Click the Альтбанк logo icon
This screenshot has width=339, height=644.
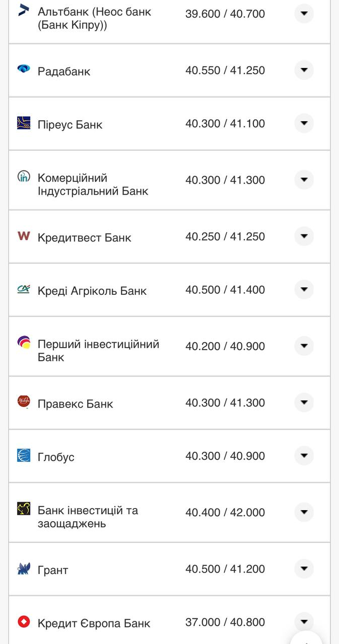pos(23,9)
